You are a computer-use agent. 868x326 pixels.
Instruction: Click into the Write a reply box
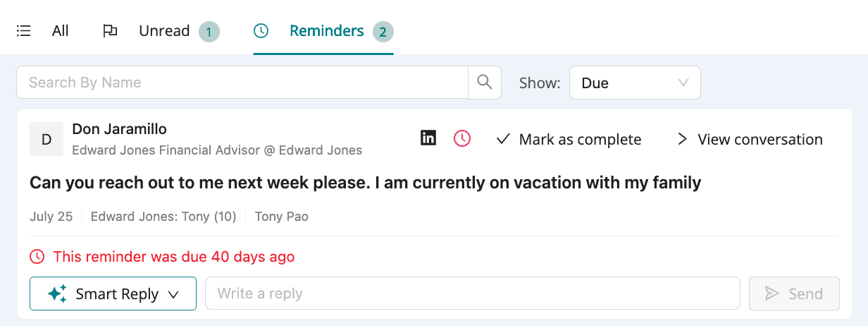[x=472, y=294]
